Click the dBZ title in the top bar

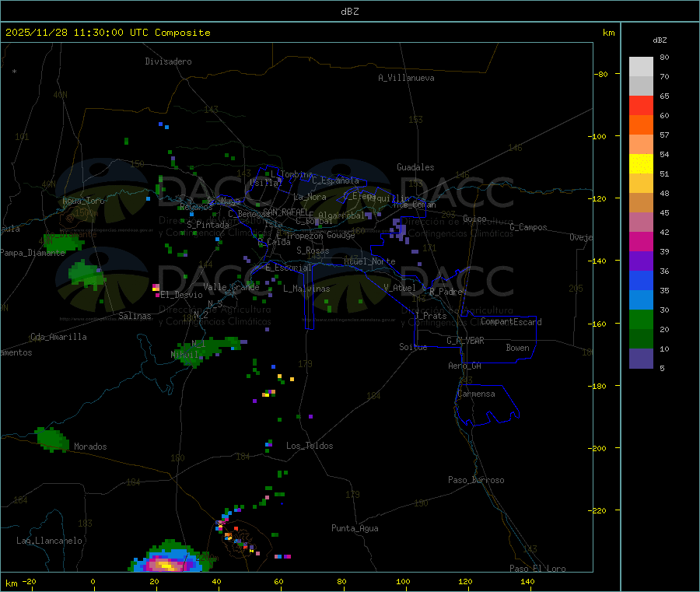click(349, 12)
